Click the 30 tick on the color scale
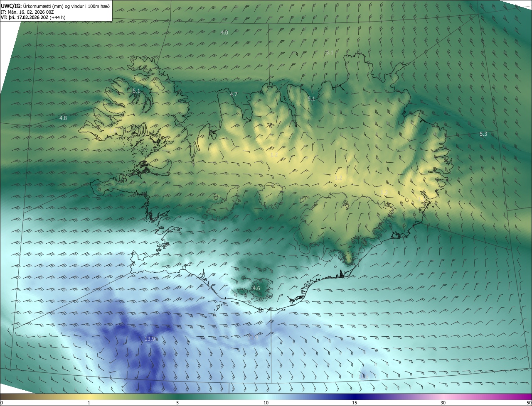The image size is (532, 406). tap(443, 403)
